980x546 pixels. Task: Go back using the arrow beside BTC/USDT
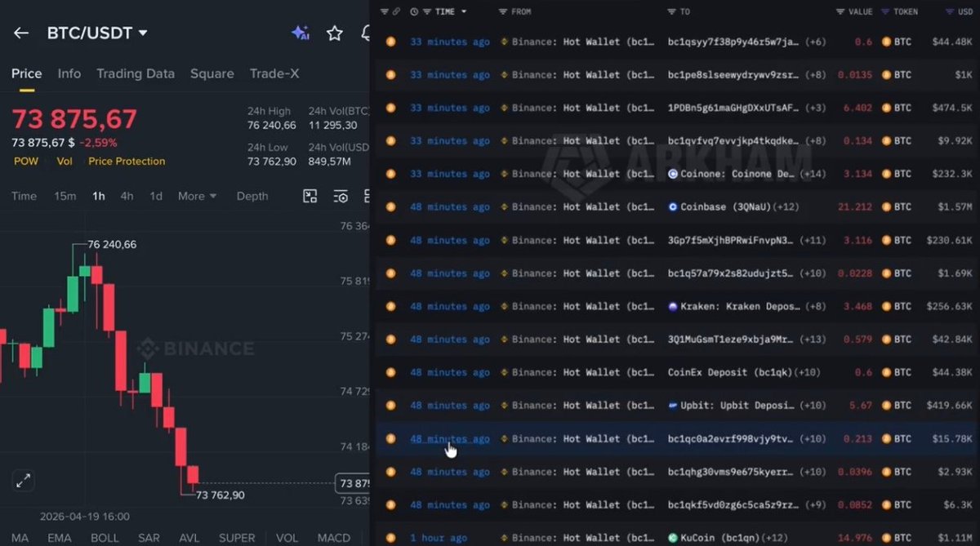point(21,33)
